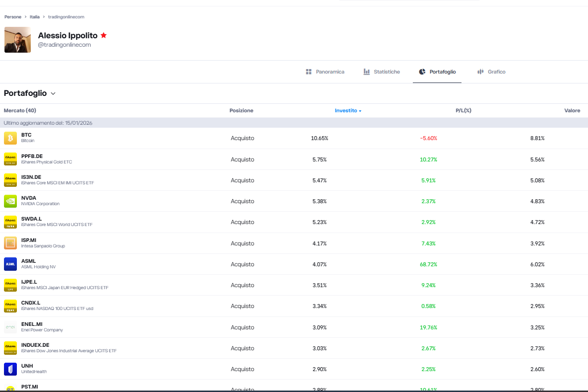Click the Bitcoin BTC logo icon
Viewport: 588px width, 392px height.
pos(10,138)
